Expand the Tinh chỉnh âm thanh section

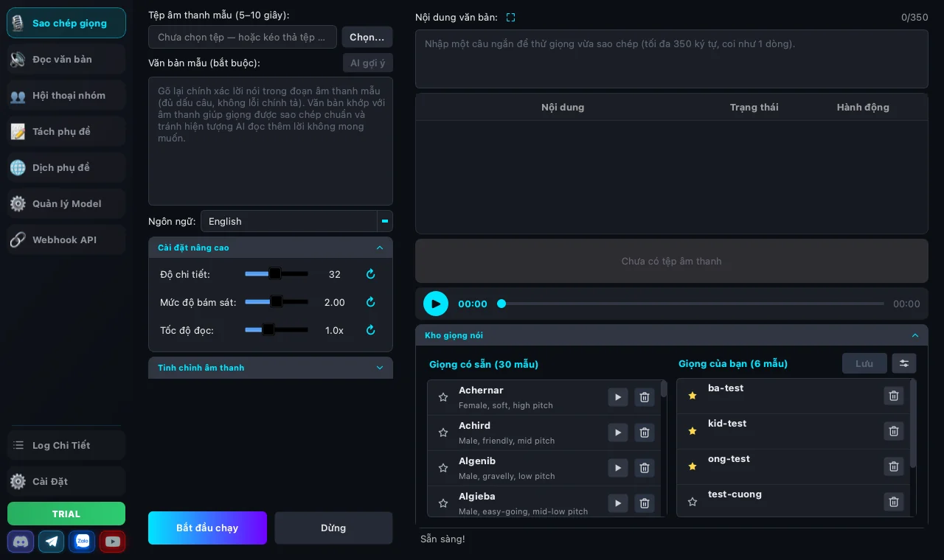tap(271, 368)
